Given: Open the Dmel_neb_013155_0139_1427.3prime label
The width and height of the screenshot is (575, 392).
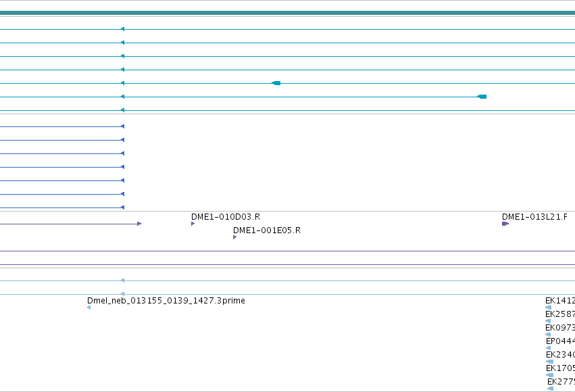Looking at the screenshot, I should [x=166, y=301].
